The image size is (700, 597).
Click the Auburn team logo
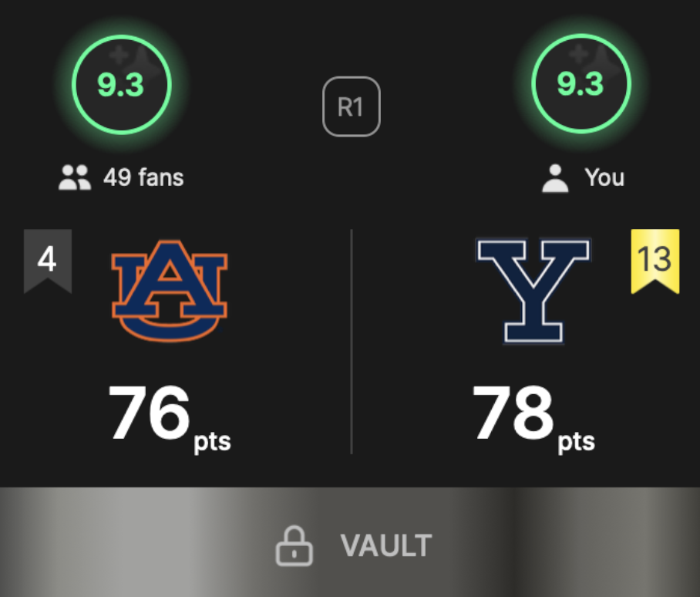click(x=169, y=291)
